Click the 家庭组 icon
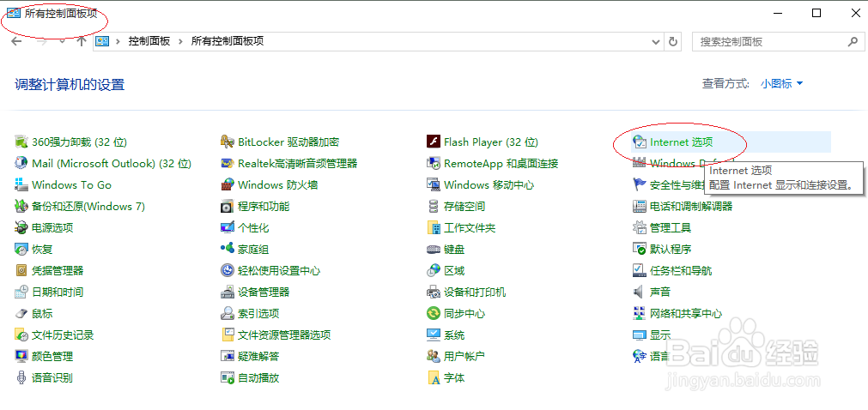This screenshot has height=410, width=868. pyautogui.click(x=227, y=249)
